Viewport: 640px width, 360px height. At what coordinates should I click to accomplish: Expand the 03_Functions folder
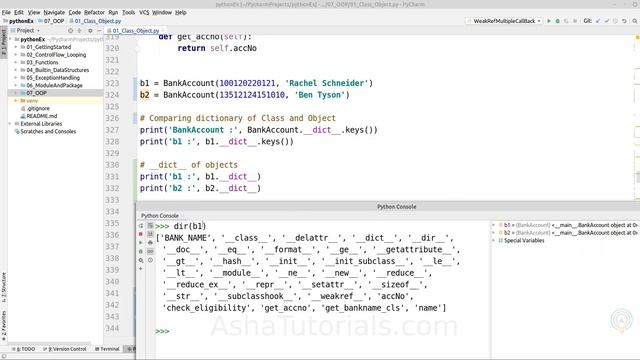16,62
